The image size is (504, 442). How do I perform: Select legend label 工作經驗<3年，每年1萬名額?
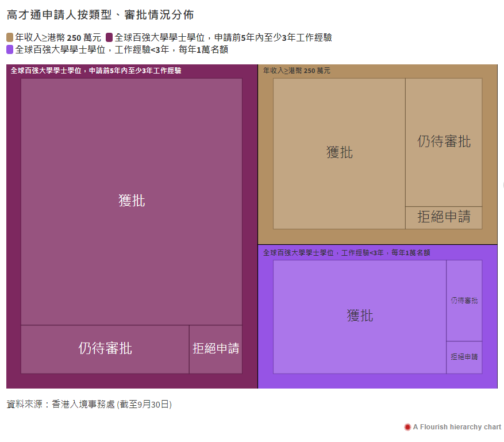pos(121,49)
